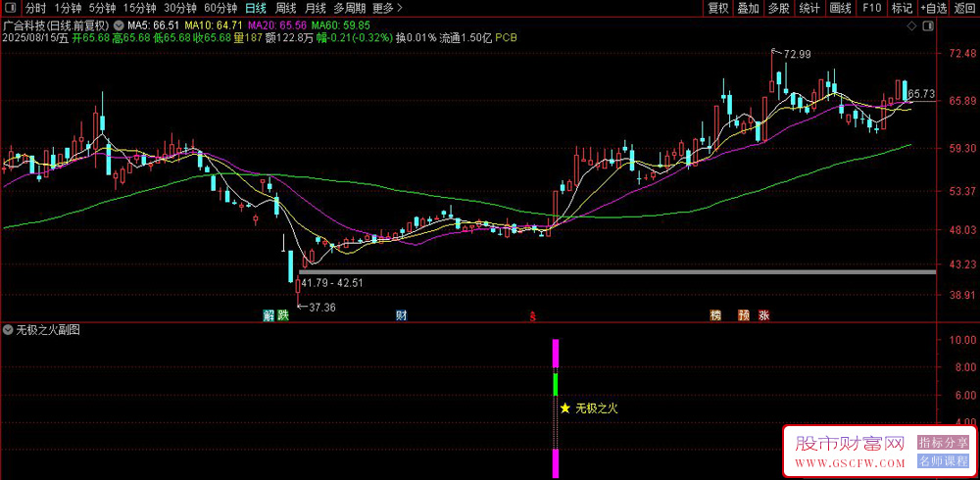Image resolution: width=980 pixels, height=480 pixels.
Task: Add stock via +自选 button
Action: point(933,8)
